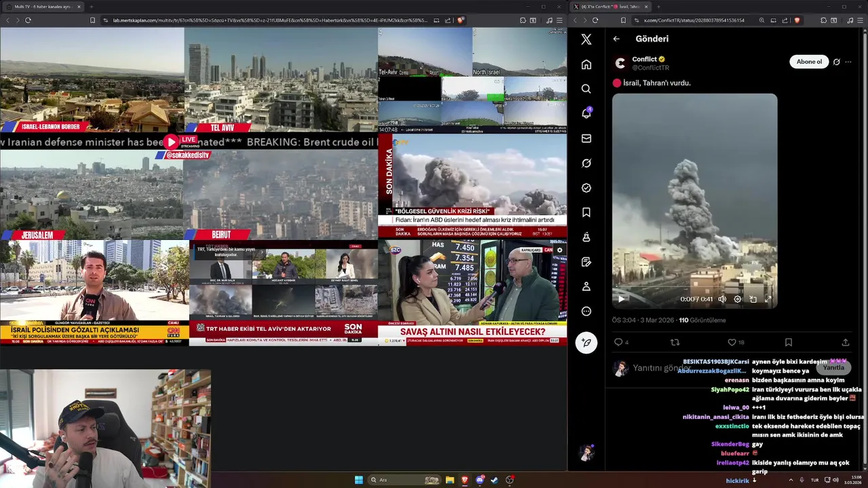Mute the tweet video volume
Screen dimensions: 868x488
coord(722,299)
